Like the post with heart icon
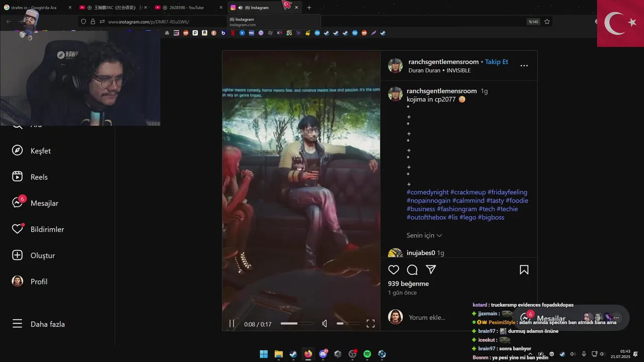The height and width of the screenshot is (362, 644). [x=394, y=270]
